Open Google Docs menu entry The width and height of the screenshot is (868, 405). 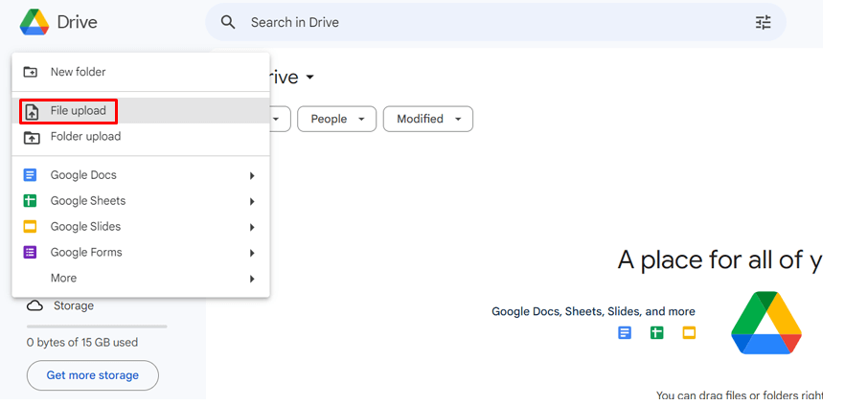pos(141,175)
